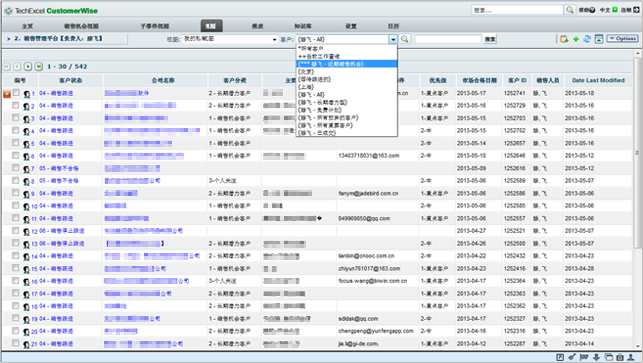643x363 pixels.
Task: Open the status link '05' in row 7
Action: (59, 168)
